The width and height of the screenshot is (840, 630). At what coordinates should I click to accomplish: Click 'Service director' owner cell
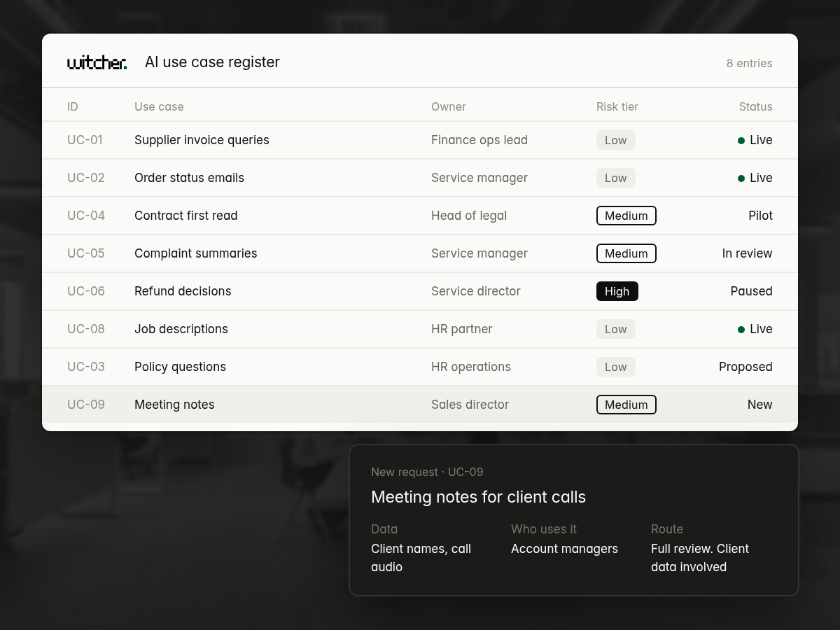476,291
